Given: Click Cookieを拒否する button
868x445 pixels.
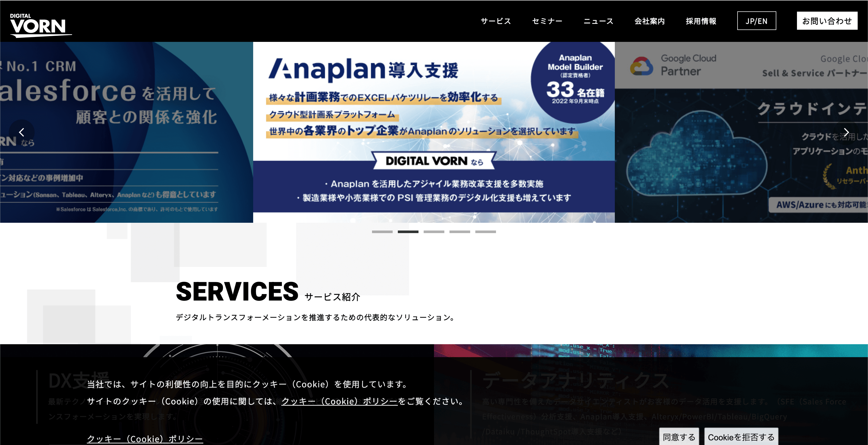Looking at the screenshot, I should pos(741,437).
